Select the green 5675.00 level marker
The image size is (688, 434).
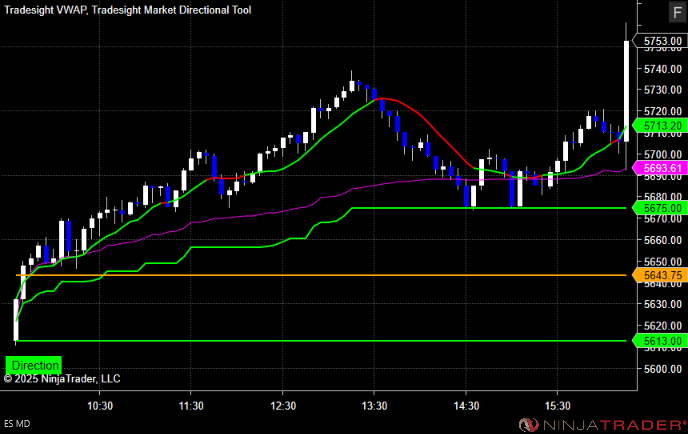click(659, 208)
